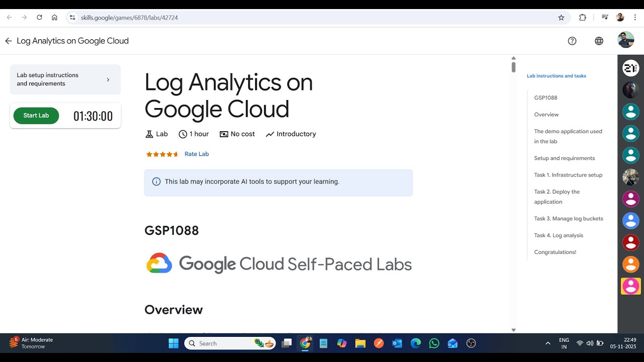Jump to the GSP1088 section
This screenshot has height=362, width=644.
point(546,98)
